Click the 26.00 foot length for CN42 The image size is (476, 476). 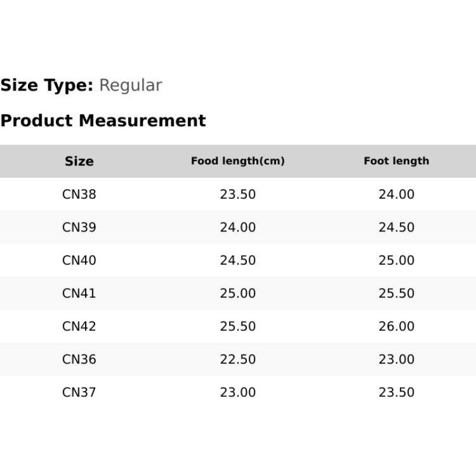[396, 327]
